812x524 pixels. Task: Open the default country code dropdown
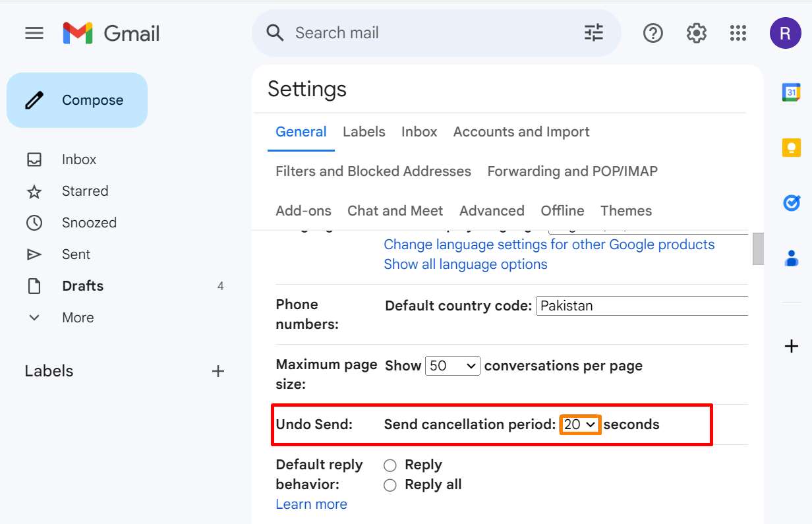click(641, 306)
